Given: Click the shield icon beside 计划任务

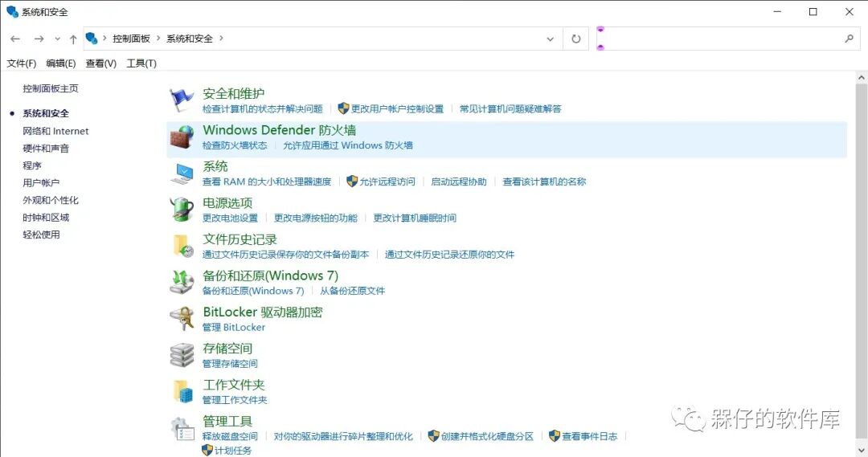Looking at the screenshot, I should pyautogui.click(x=207, y=451).
